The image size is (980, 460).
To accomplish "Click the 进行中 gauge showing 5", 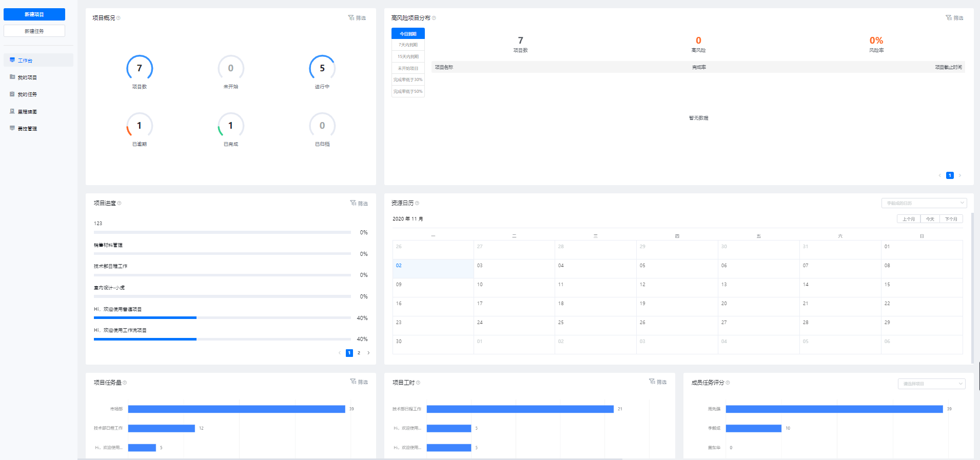I will point(322,68).
